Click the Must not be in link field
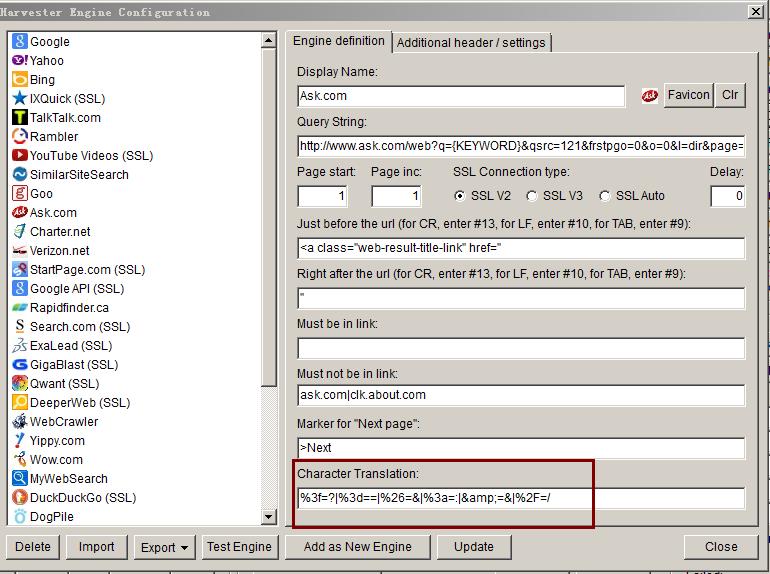This screenshot has height=574, width=770. (x=521, y=395)
